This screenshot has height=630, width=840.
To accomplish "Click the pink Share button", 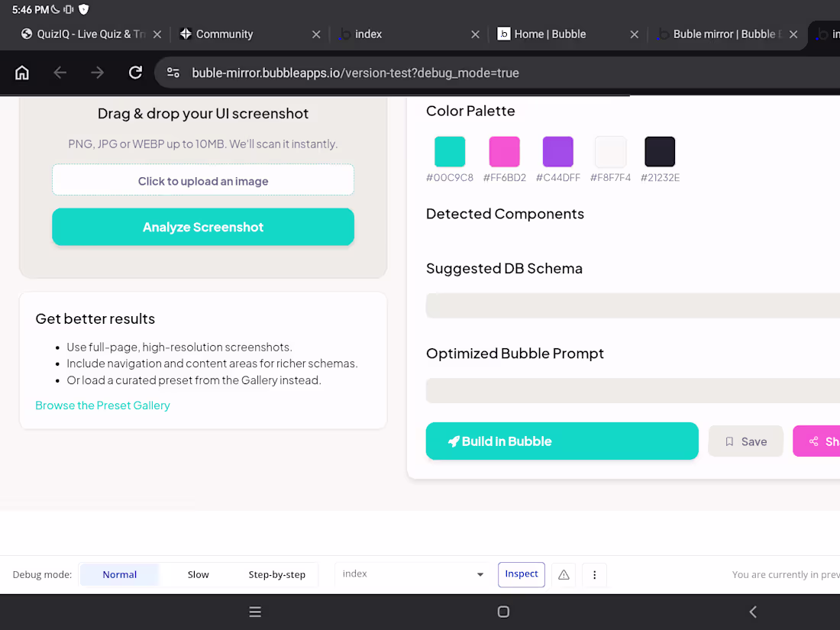I will pos(816,441).
